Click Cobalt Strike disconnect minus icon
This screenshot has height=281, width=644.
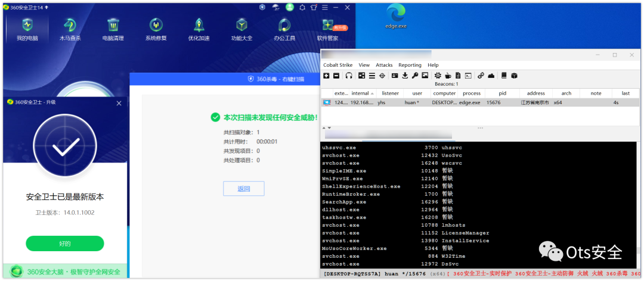(x=336, y=76)
